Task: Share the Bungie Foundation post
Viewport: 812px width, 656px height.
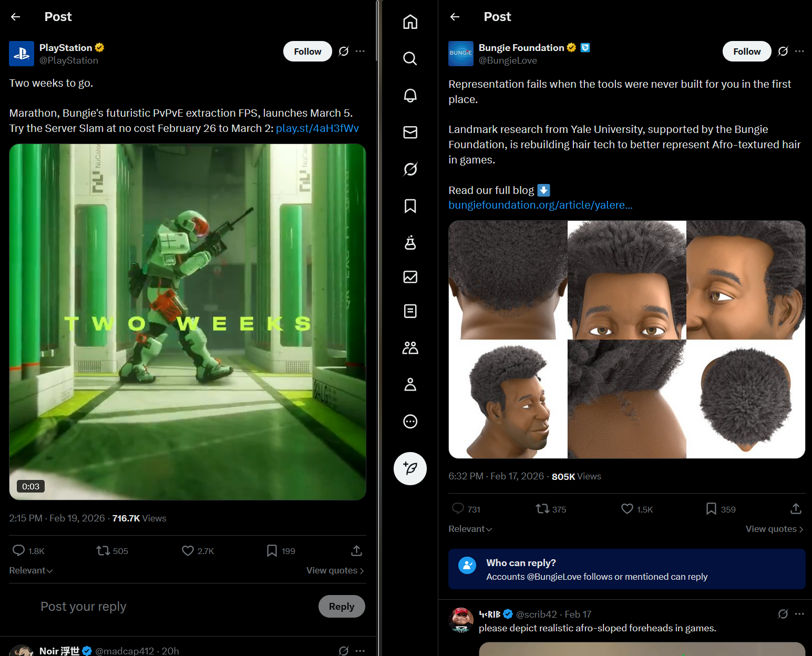Action: click(796, 508)
